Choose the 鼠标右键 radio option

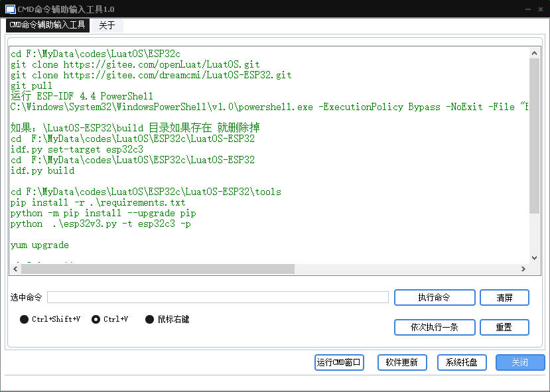click(x=149, y=319)
